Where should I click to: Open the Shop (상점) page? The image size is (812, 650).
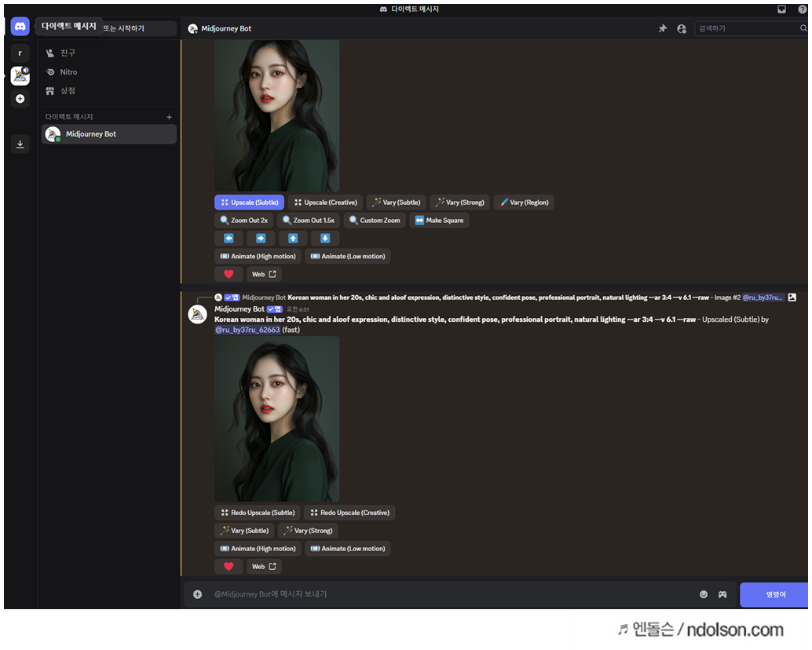click(x=108, y=90)
